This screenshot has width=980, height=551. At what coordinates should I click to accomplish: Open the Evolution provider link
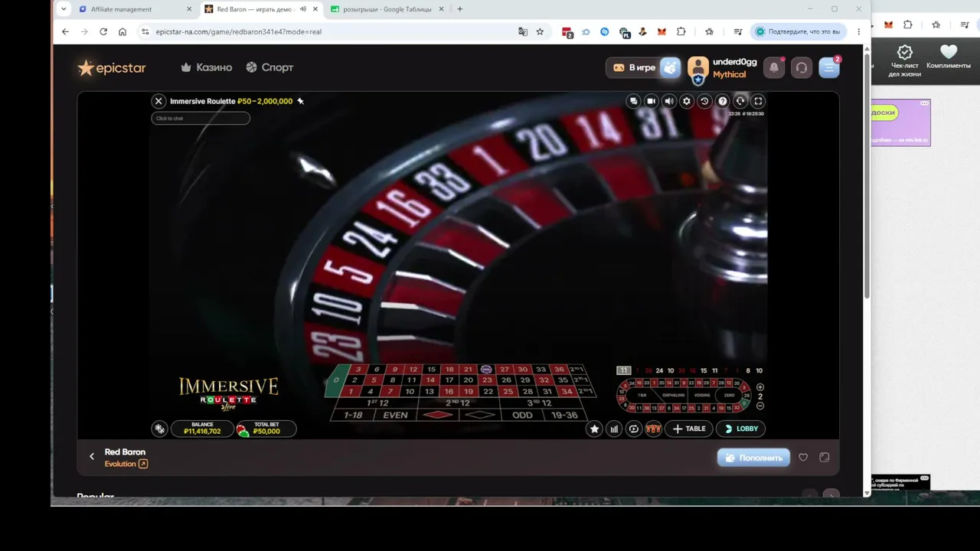[x=126, y=464]
